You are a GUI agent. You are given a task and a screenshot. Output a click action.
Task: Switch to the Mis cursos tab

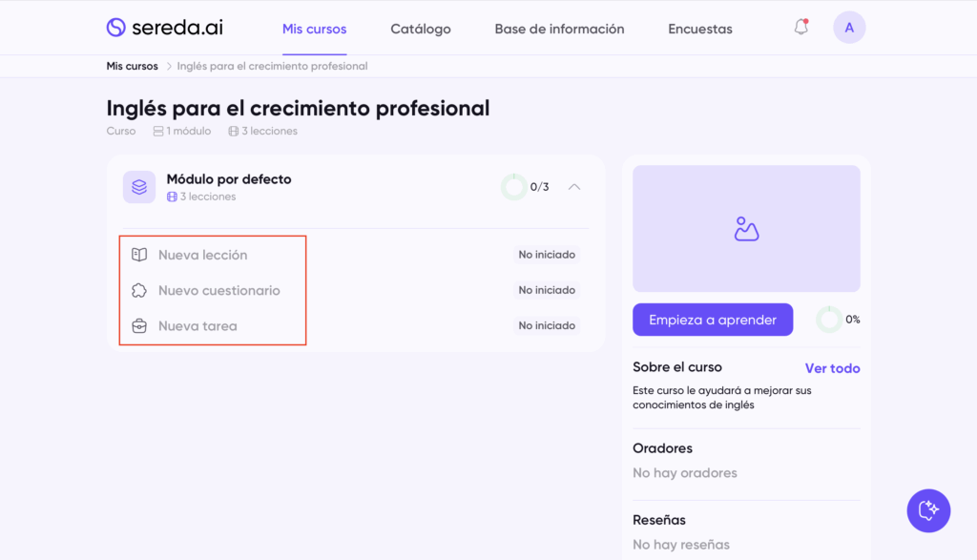click(315, 29)
